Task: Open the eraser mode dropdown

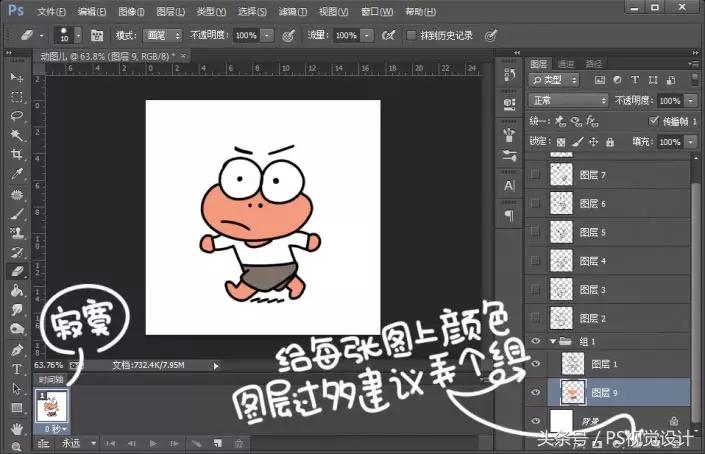Action: pyautogui.click(x=162, y=35)
